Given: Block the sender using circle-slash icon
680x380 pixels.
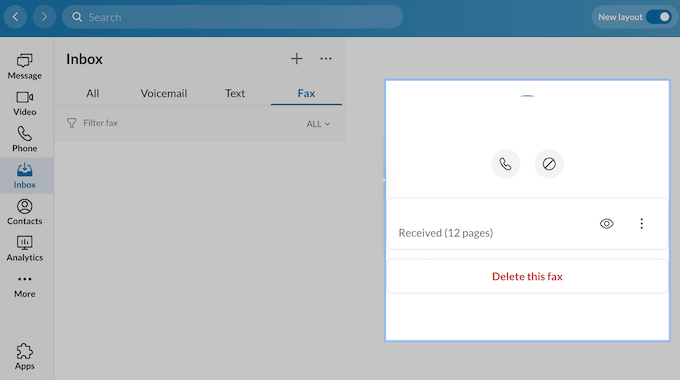Looking at the screenshot, I should point(549,164).
